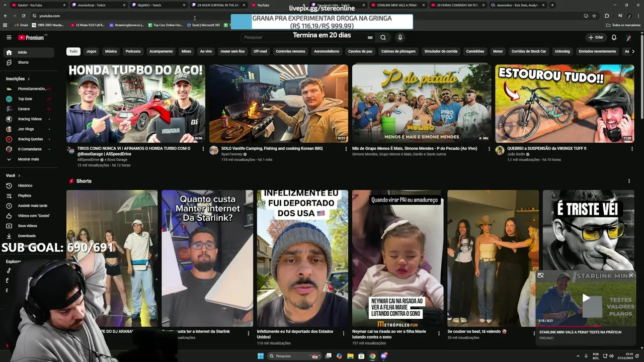This screenshot has height=362, width=644.
Task: Open the O Comandante subscription
Action: click(x=29, y=149)
